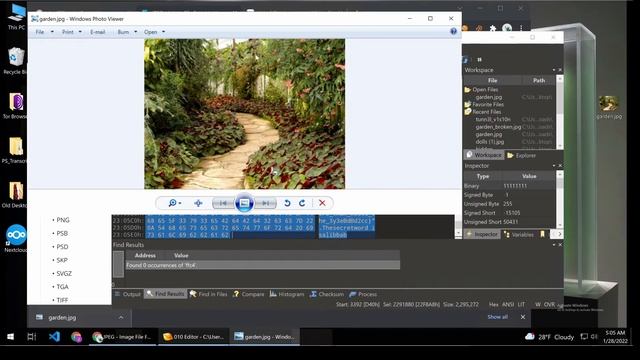Expand the Print menu dropdown arrow
This screenshot has width=640, height=360.
[80, 32]
